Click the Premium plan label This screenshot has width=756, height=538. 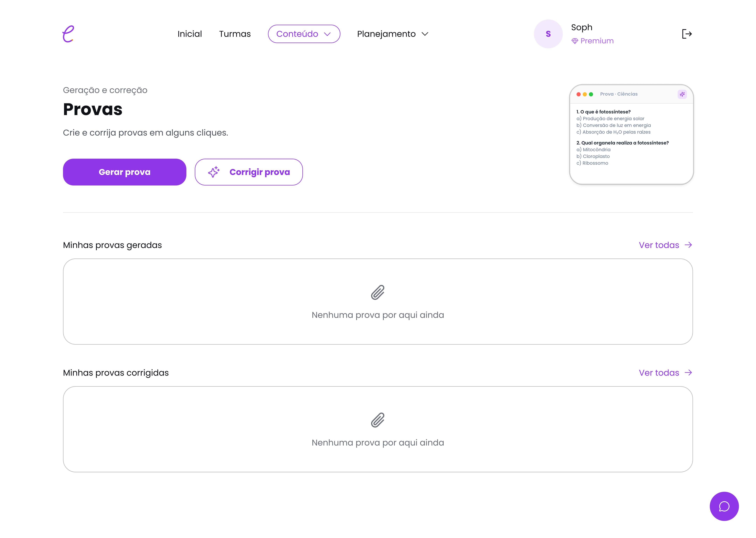(597, 41)
